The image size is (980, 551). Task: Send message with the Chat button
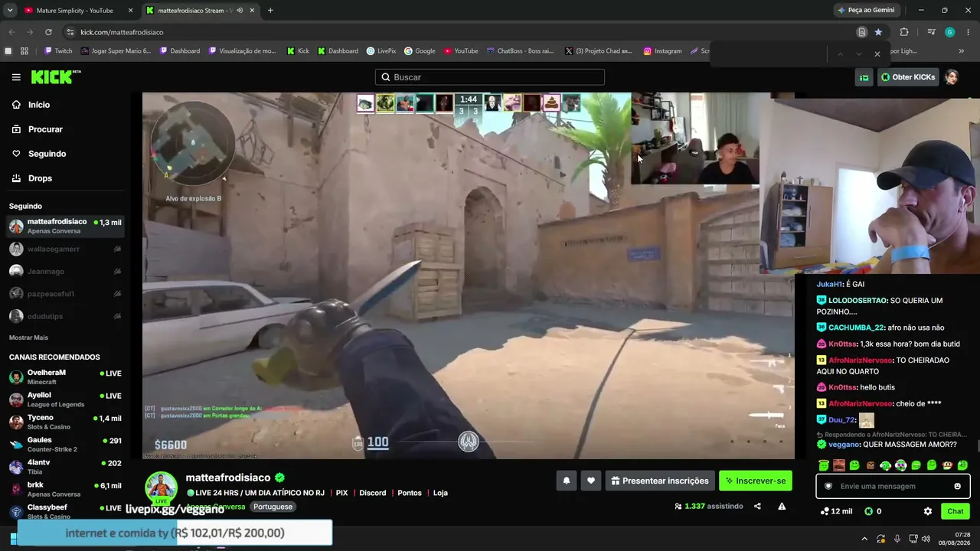955,511
